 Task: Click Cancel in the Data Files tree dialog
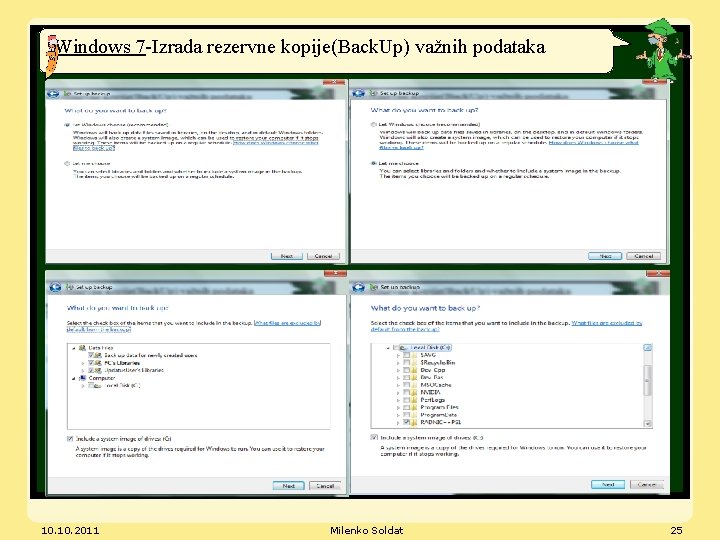(x=325, y=485)
